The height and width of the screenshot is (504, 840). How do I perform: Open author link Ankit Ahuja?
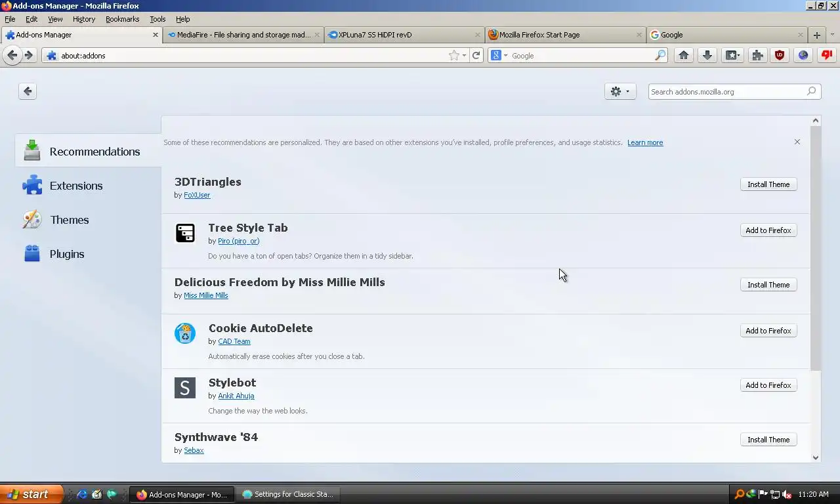236,396
